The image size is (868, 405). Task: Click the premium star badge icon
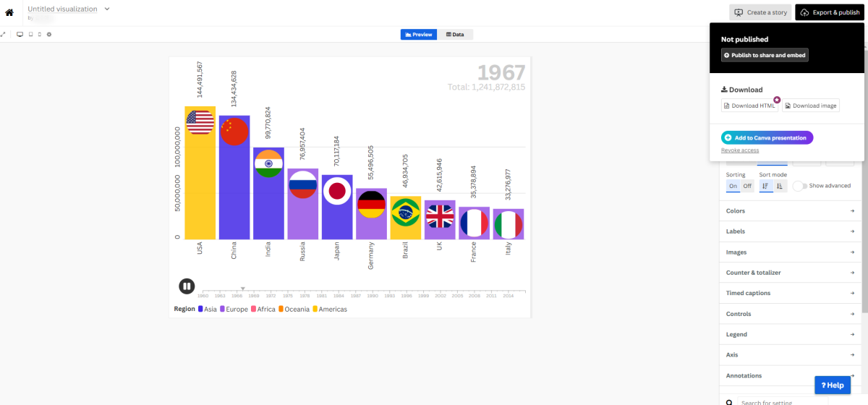pyautogui.click(x=777, y=100)
